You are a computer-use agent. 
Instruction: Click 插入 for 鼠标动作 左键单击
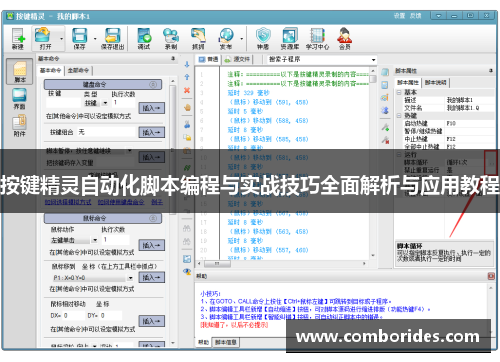click(151, 245)
